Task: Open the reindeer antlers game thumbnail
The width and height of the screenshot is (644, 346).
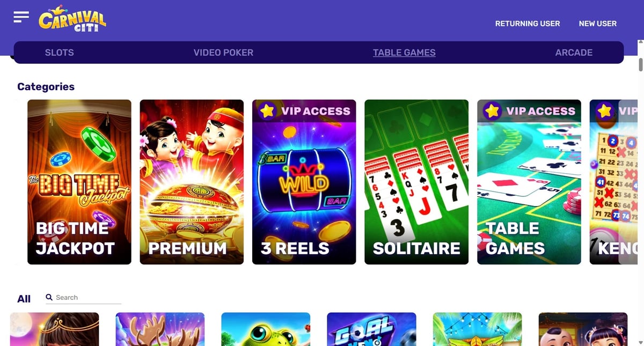Action: tap(160, 329)
